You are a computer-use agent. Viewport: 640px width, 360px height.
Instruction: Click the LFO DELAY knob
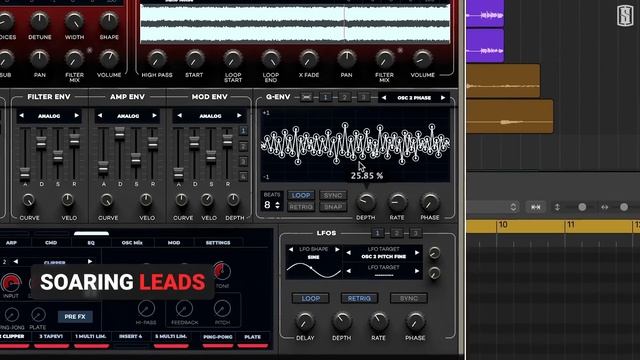coord(305,322)
